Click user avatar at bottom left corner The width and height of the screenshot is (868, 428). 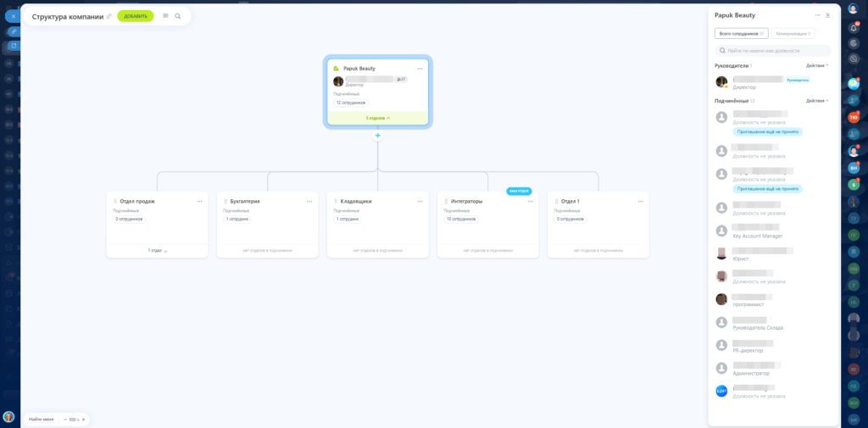tap(8, 416)
